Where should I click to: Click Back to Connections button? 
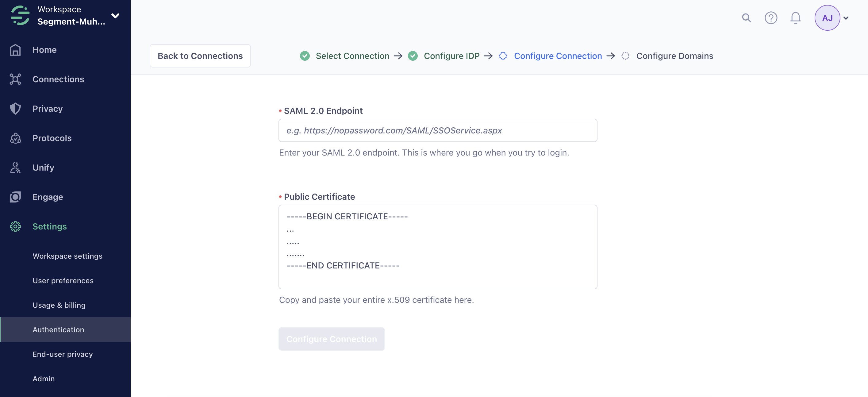click(200, 55)
